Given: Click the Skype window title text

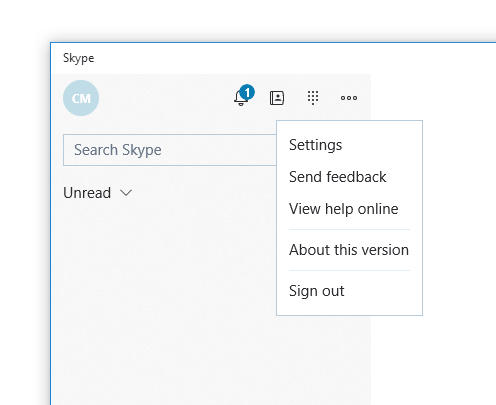Looking at the screenshot, I should tap(79, 58).
